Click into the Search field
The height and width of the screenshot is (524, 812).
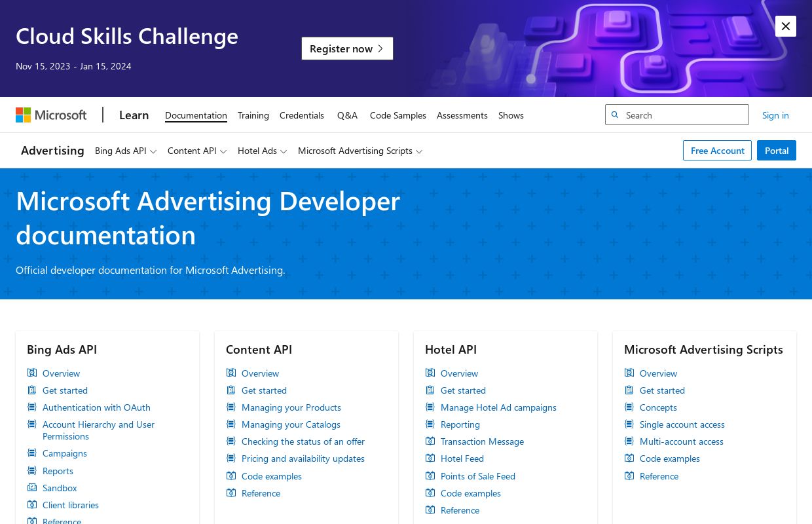[677, 115]
